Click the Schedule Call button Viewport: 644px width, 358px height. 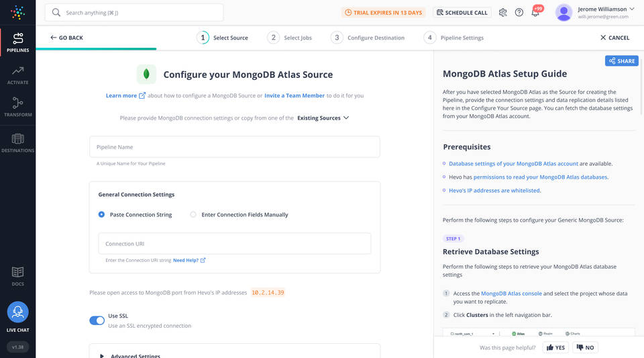coord(462,12)
